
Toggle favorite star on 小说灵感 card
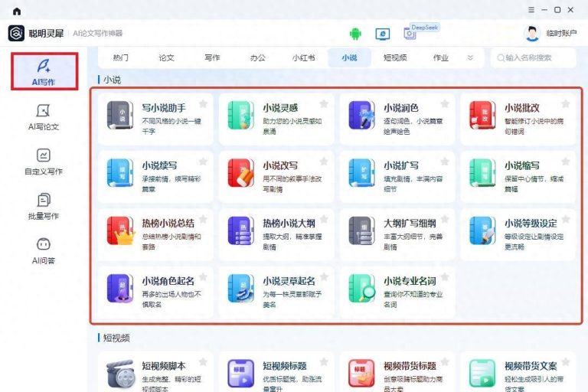point(324,104)
